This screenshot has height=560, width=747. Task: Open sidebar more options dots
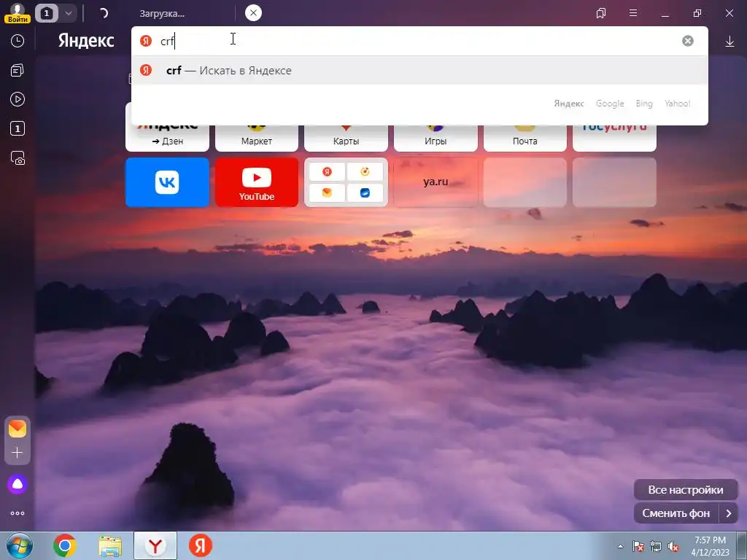[x=18, y=513]
